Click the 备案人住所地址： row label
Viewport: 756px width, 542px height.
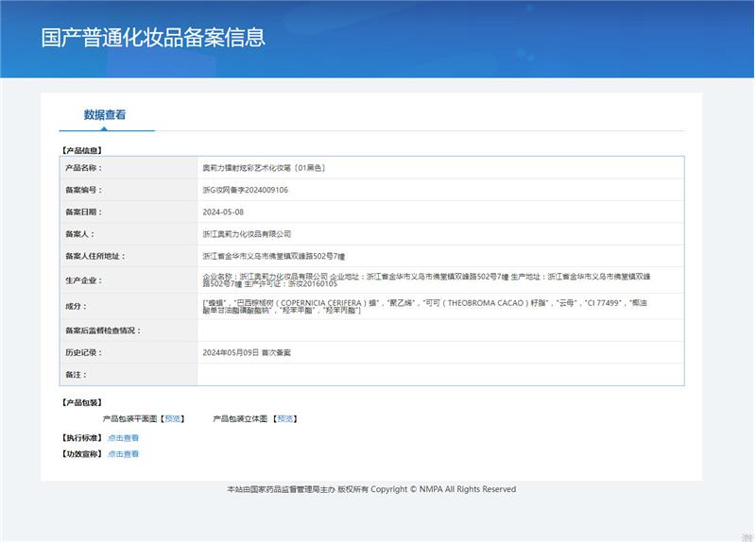[95, 256]
